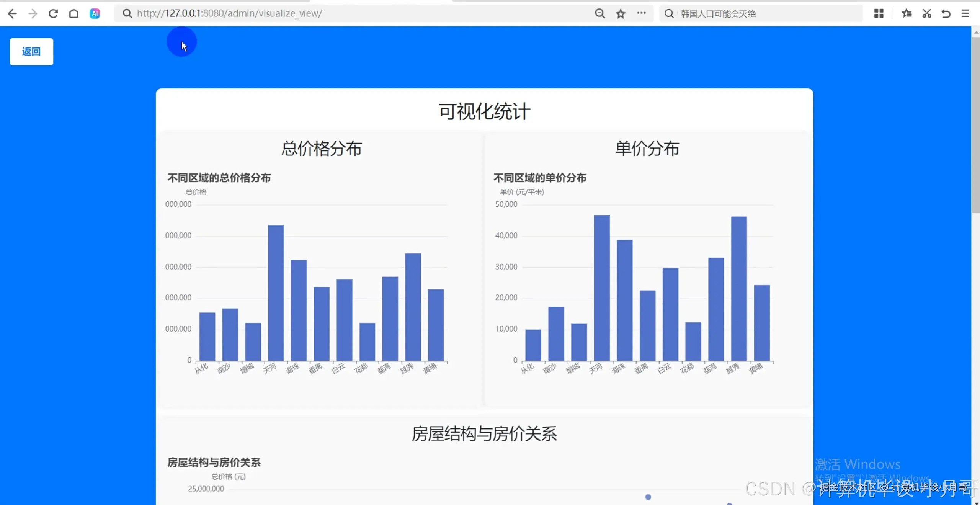Open the apps grid icon
This screenshot has width=980, height=505.
(x=879, y=13)
